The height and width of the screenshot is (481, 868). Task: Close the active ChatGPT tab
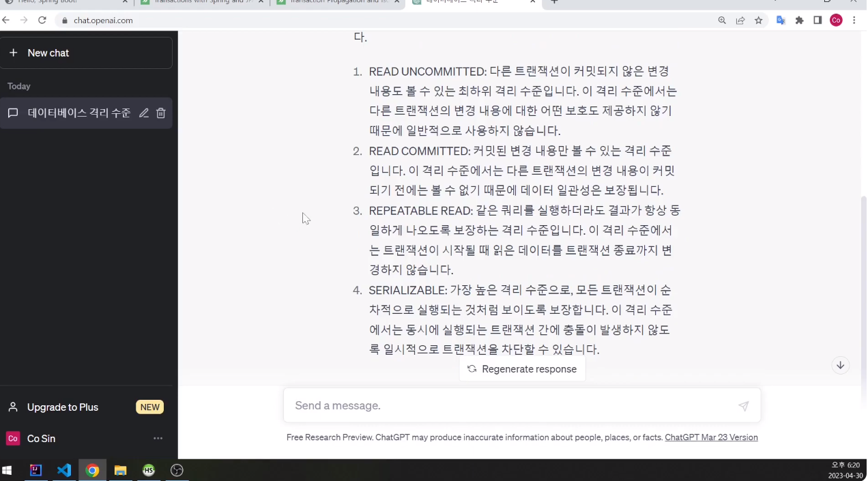pyautogui.click(x=532, y=2)
